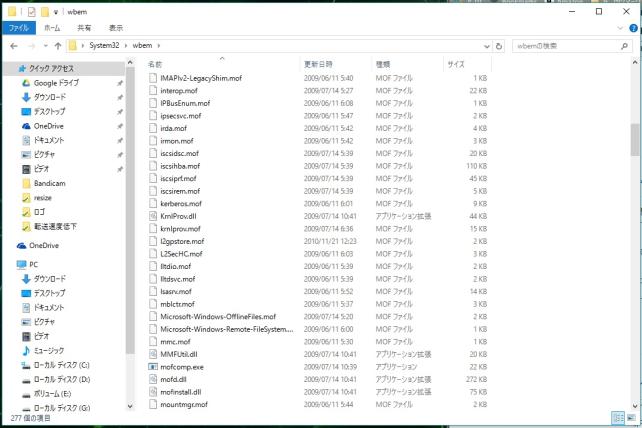This screenshot has height=428, width=642.
Task: Expand the ribbon with chevron
Action: pos(620,28)
